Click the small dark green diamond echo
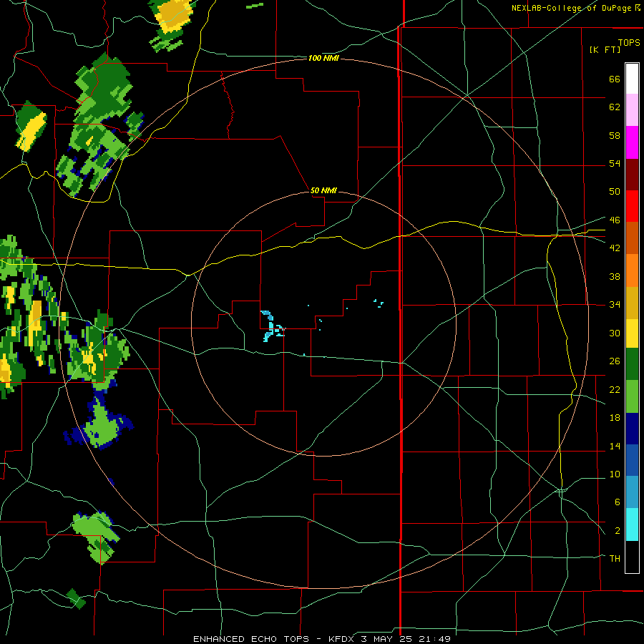The width and height of the screenshot is (644, 644). (x=76, y=598)
